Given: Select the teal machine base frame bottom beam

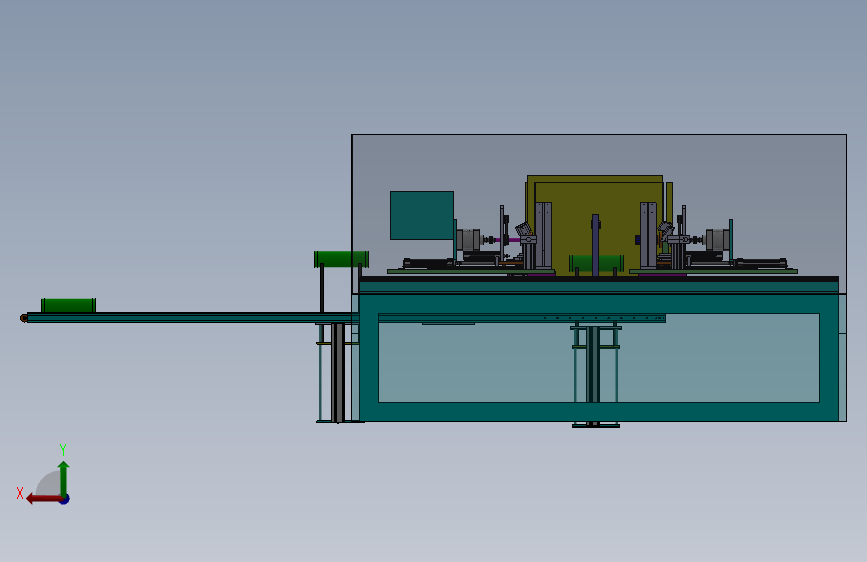Looking at the screenshot, I should 599,412.
